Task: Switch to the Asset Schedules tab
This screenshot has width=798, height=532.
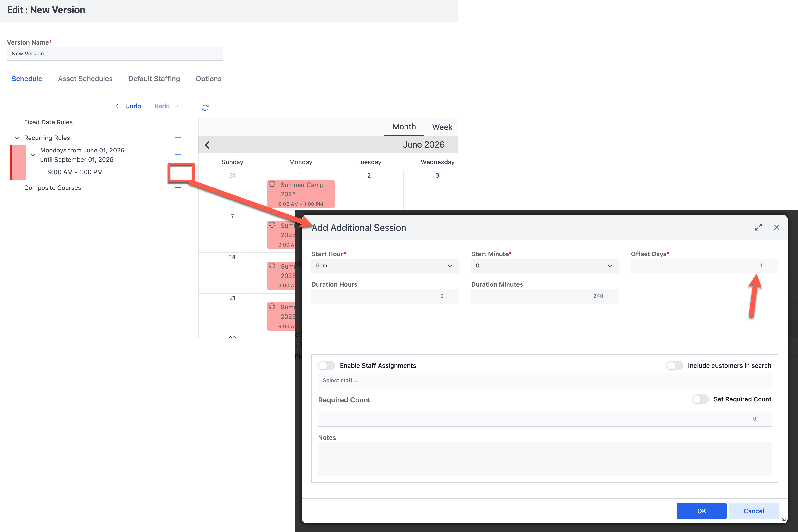Action: click(x=85, y=79)
